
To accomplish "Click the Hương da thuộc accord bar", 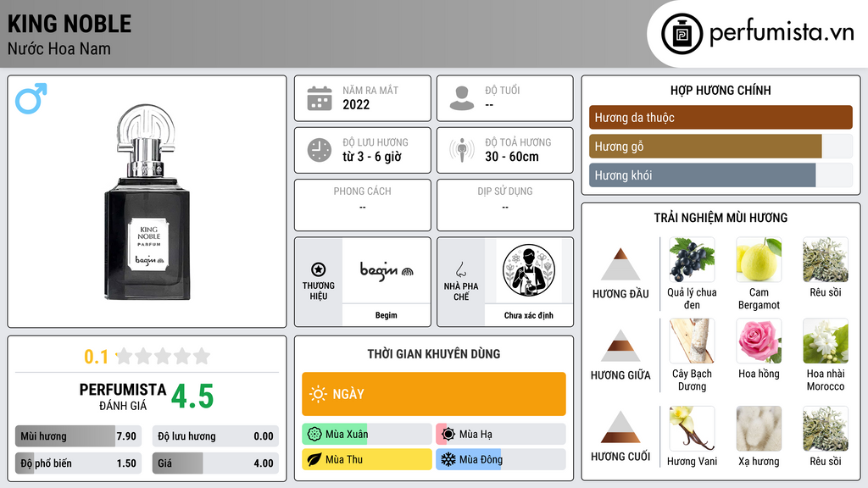I will [721, 117].
